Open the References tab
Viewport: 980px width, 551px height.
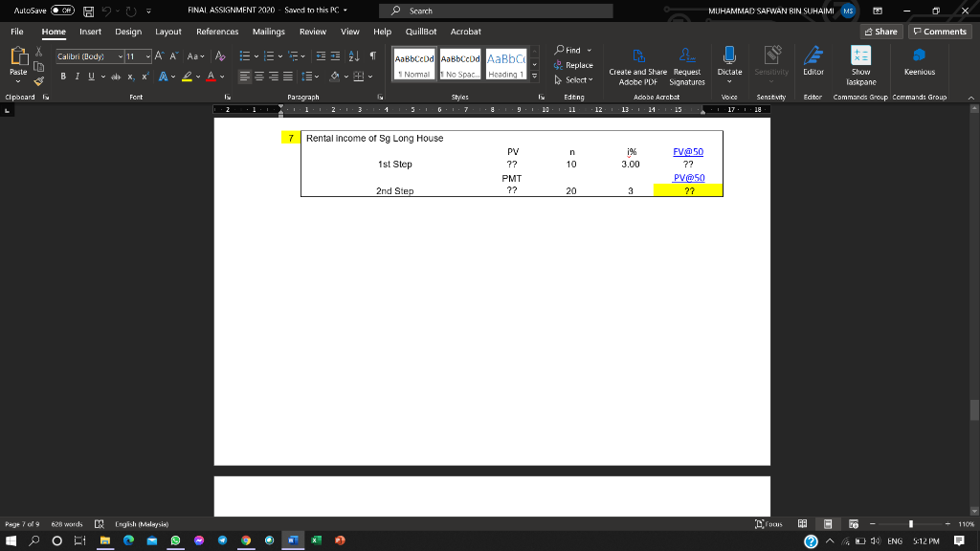click(217, 32)
